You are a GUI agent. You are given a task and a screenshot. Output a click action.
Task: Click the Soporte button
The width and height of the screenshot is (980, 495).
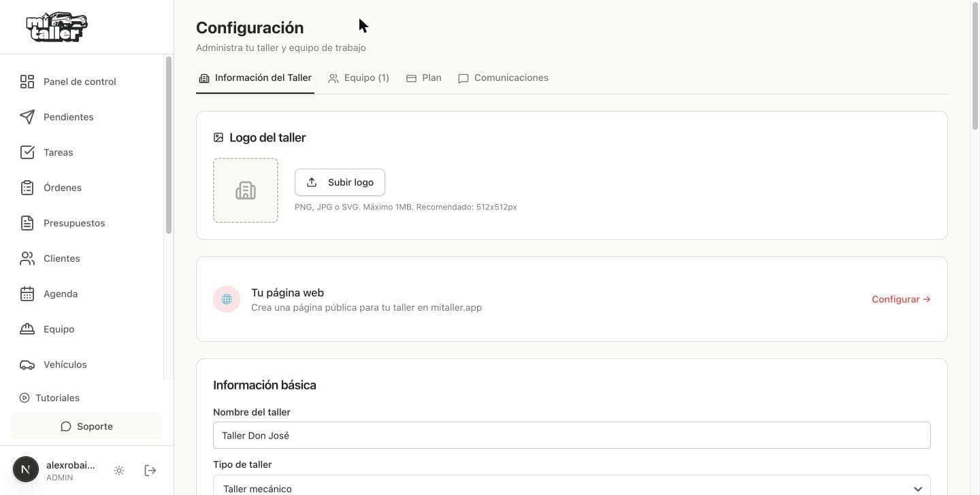[86, 426]
